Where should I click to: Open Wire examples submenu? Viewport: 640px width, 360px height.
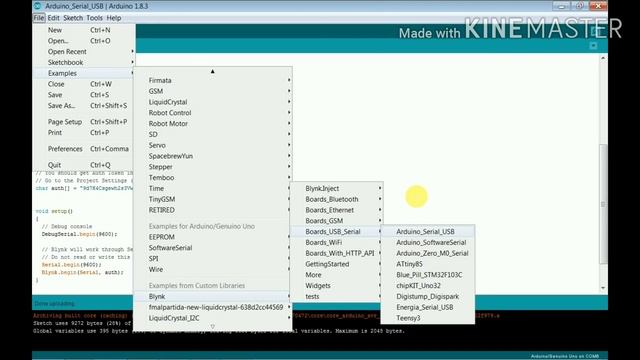(213, 270)
